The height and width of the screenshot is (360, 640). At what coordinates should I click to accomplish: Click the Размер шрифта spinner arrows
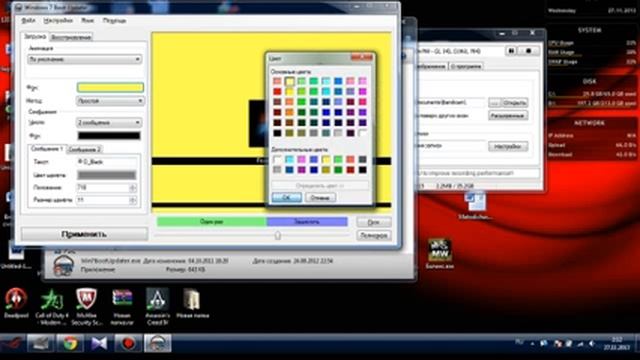(x=133, y=200)
